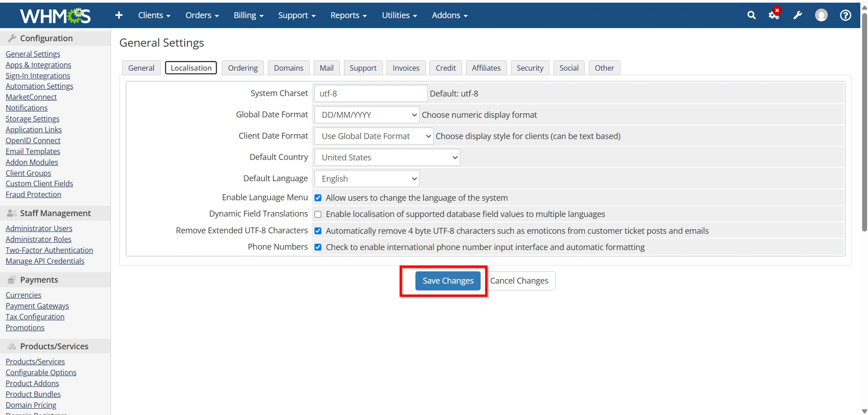
Task: Open Product Bundles link
Action: click(33, 394)
